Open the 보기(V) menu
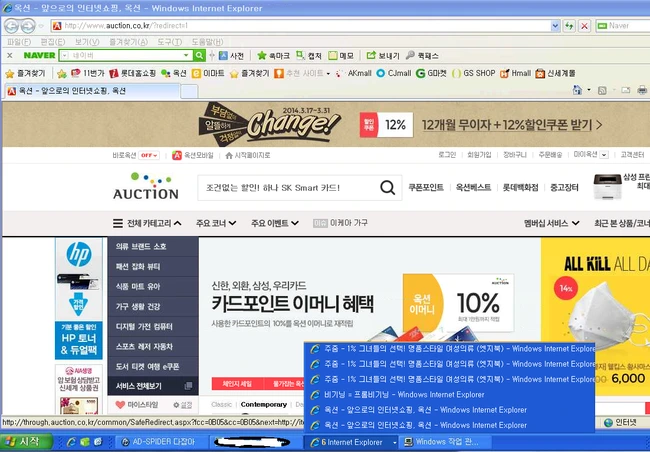The image size is (650, 452). pyautogui.click(x=87, y=42)
